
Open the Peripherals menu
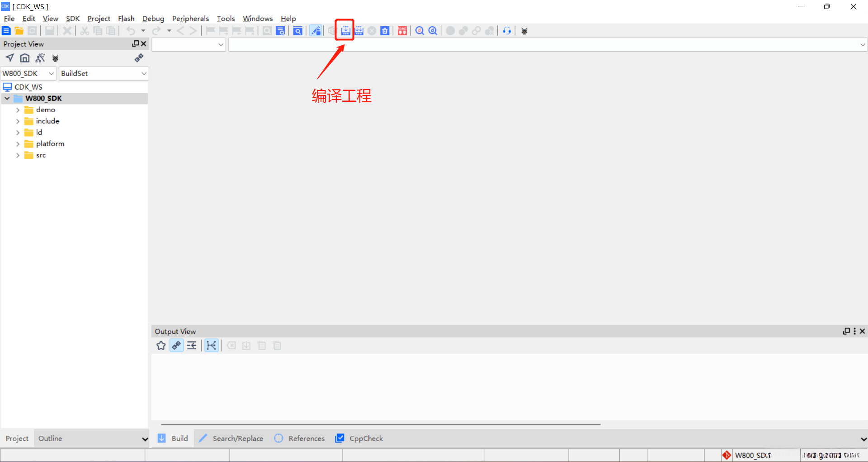coord(190,19)
